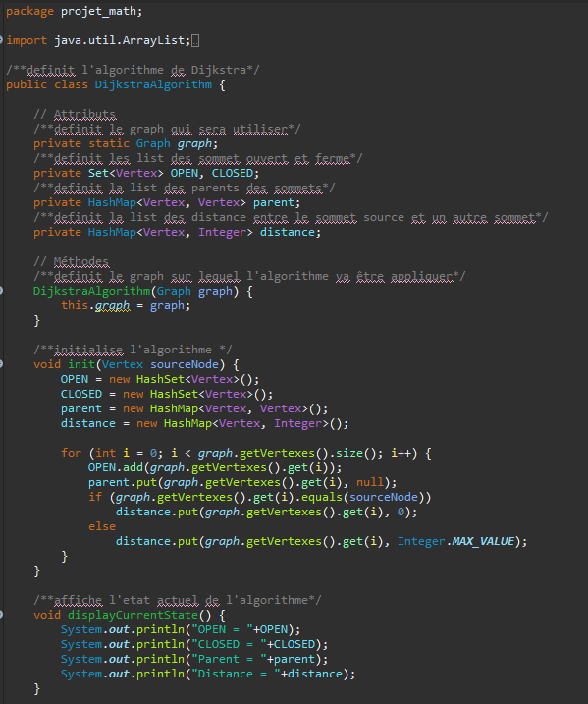Click the string "OPEN = " in println

[222, 629]
